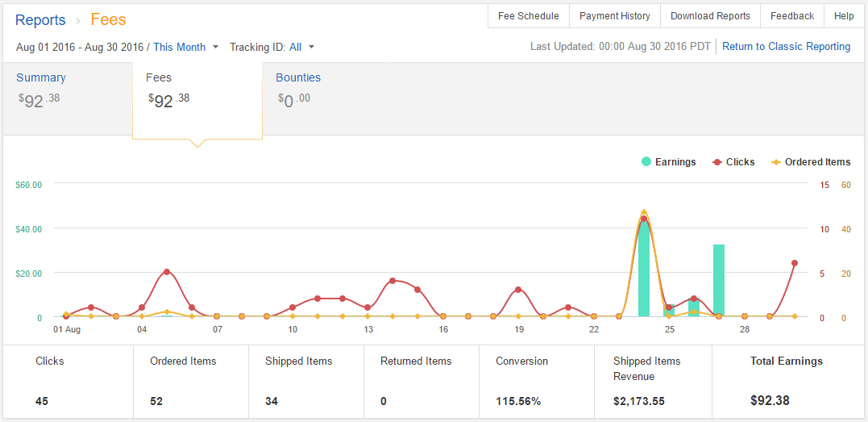868x422 pixels.
Task: Select the last clicks data point on Aug 30
Action: point(795,263)
